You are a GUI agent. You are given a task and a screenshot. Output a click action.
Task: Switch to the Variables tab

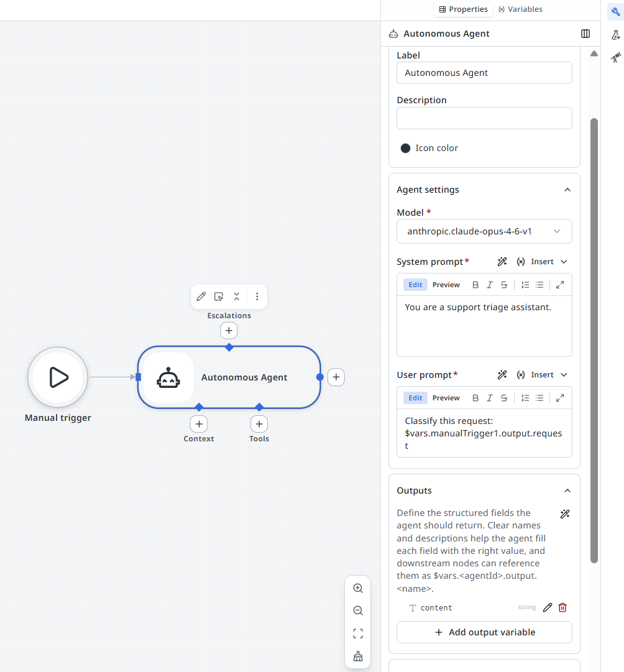(520, 9)
